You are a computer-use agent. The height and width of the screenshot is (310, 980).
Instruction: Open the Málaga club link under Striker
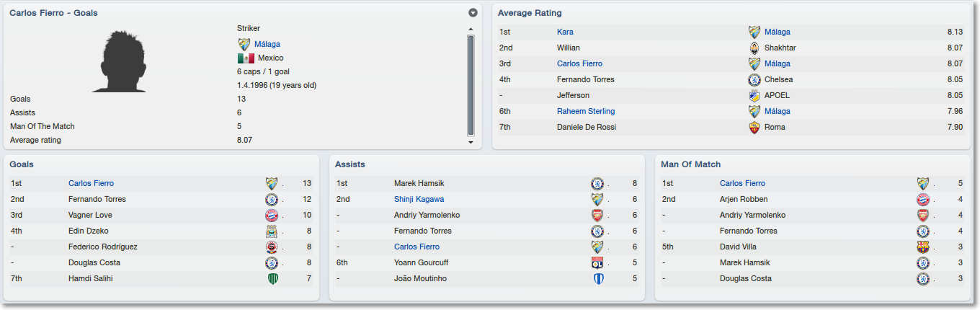click(x=267, y=44)
